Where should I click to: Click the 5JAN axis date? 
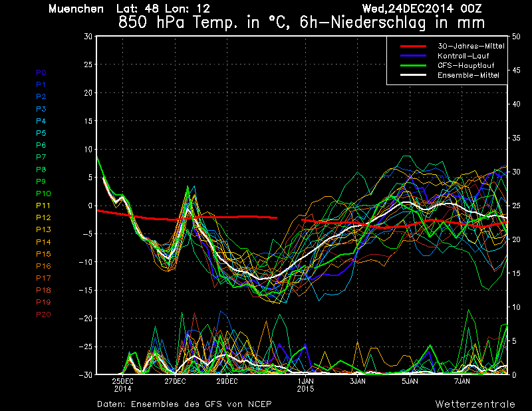click(x=410, y=382)
